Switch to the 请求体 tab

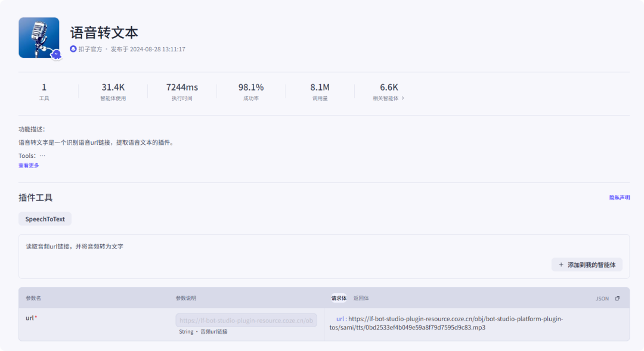(339, 298)
